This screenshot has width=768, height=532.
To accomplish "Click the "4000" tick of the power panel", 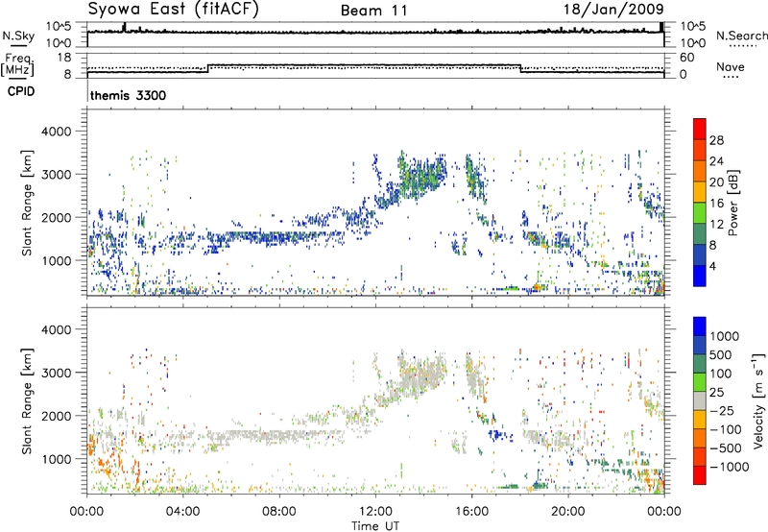I will 57,132.
